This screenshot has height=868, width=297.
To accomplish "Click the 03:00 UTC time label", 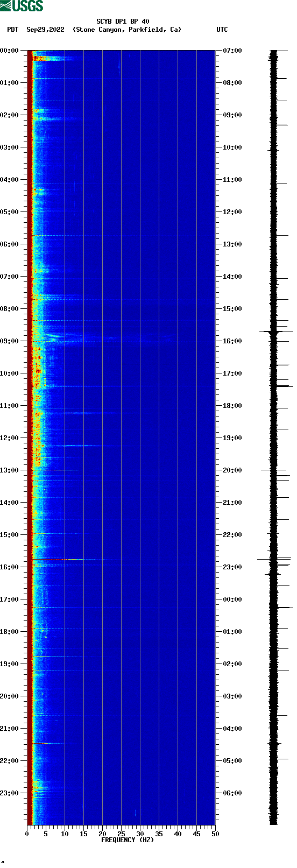I will [232, 696].
